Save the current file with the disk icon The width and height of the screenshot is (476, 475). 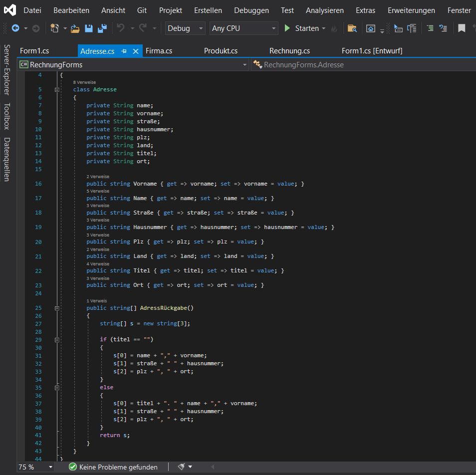[89, 28]
